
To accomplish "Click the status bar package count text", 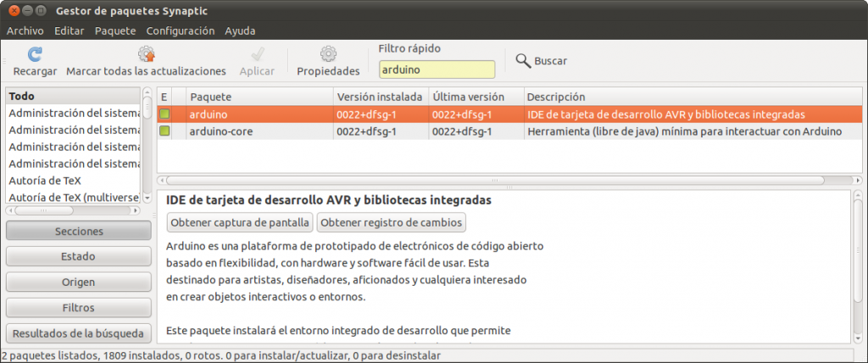I will (x=221, y=355).
